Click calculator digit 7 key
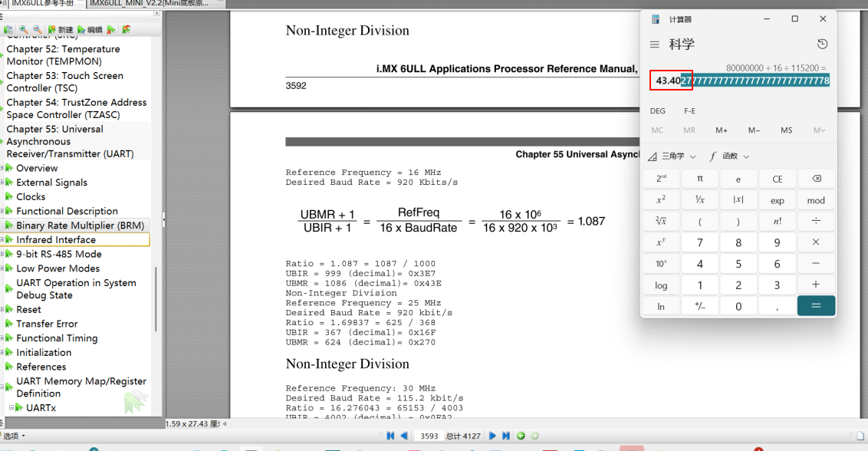 click(x=700, y=242)
